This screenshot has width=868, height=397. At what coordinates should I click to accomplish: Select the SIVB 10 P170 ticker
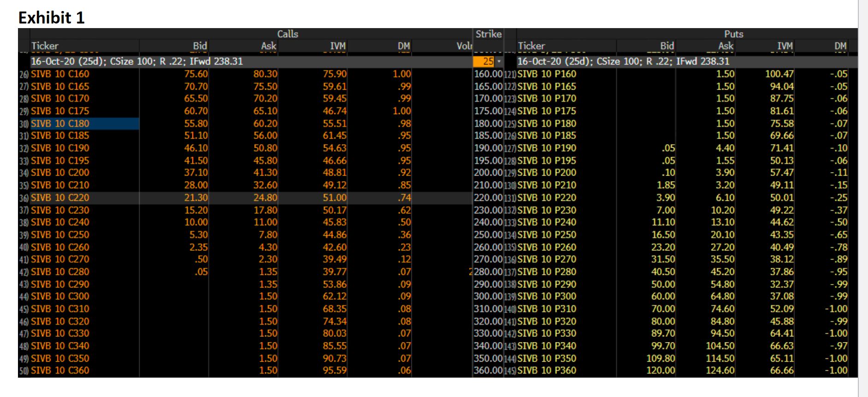(x=547, y=99)
